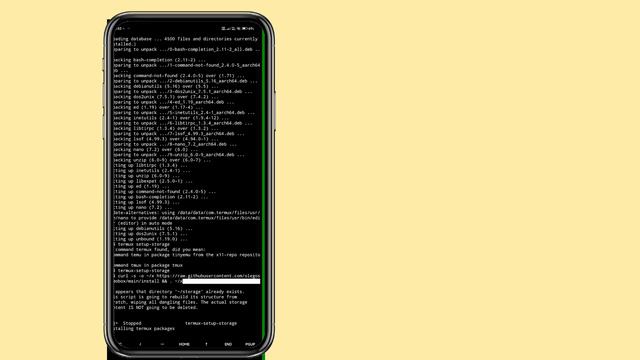The height and width of the screenshot is (360, 640).
Task: Click the 'update-alternatives: using /data/data/com.termux' line
Action: tap(187, 213)
